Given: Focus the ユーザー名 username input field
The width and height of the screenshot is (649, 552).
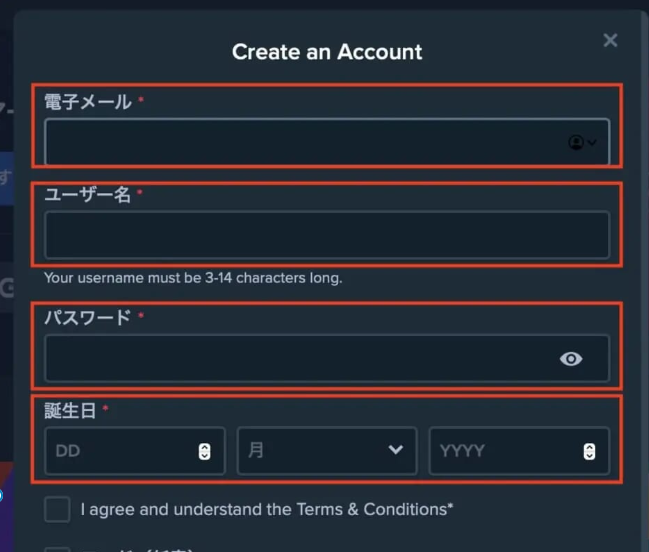Looking at the screenshot, I should coord(327,235).
